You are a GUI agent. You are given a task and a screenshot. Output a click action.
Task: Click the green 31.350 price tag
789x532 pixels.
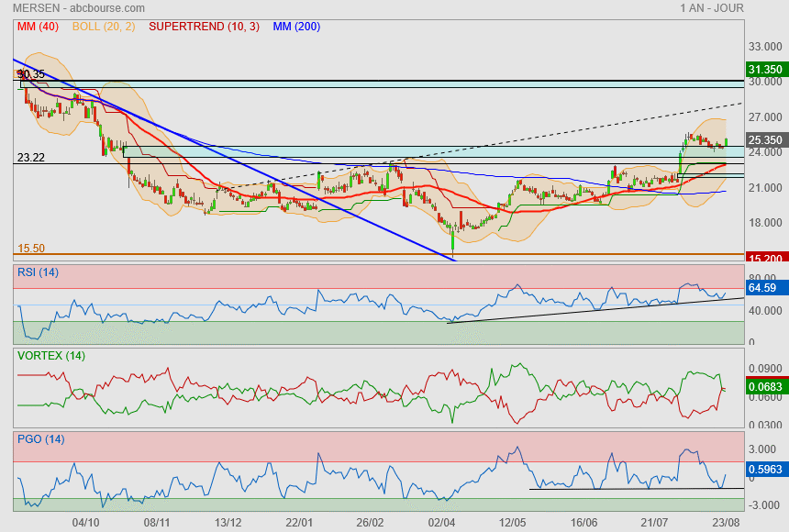[764, 69]
